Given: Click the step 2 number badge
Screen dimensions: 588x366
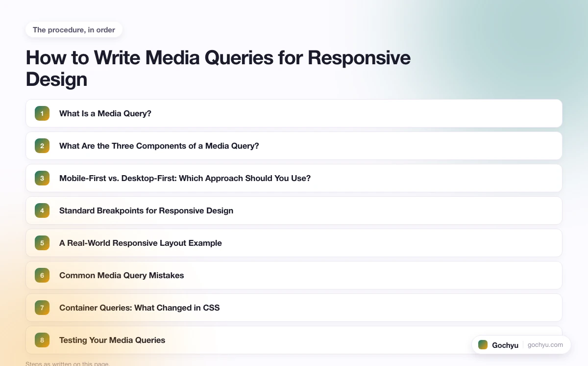Looking at the screenshot, I should click(42, 146).
